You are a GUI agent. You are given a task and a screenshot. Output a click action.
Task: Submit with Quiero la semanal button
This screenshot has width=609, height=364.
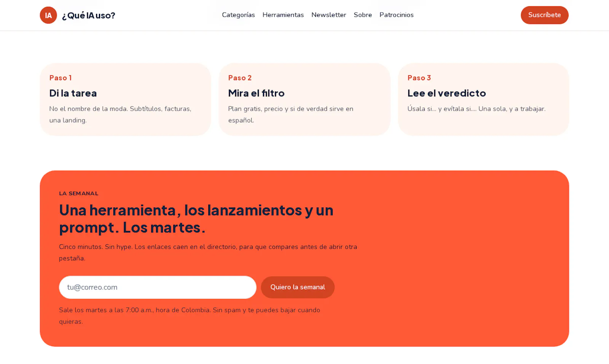pos(298,287)
